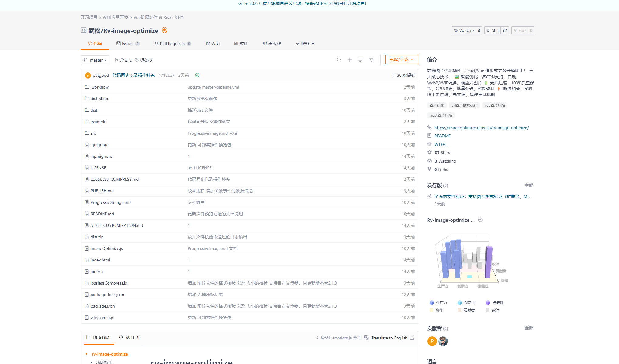The image size is (619, 364).
Task: Switch to the Issues tab
Action: [128, 44]
